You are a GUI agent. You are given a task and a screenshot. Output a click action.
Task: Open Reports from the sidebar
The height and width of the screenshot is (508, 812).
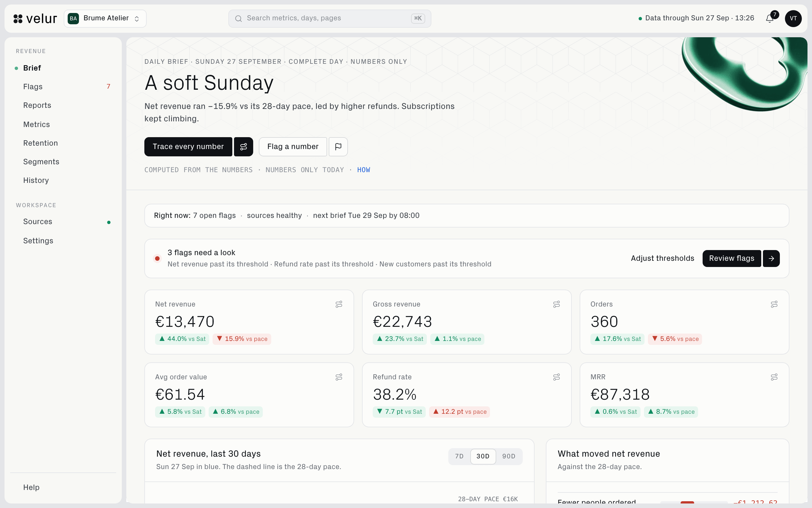tap(63, 106)
